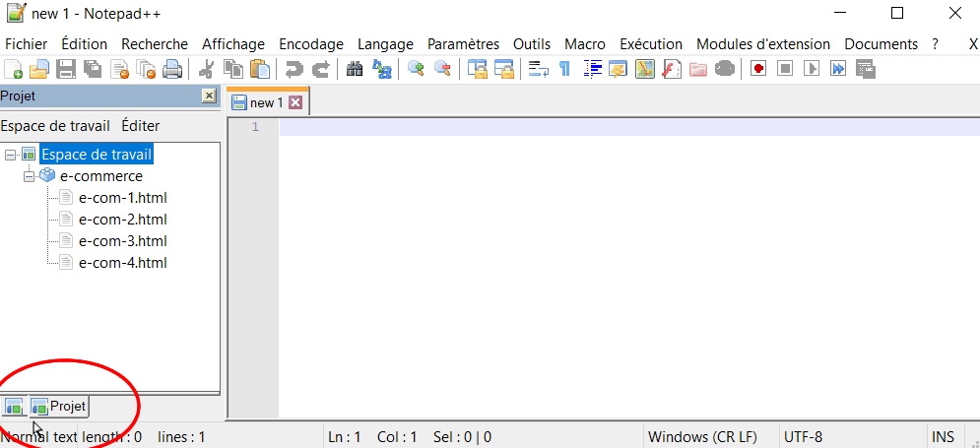Open the Édition menu
This screenshot has width=980, height=448.
[x=85, y=44]
